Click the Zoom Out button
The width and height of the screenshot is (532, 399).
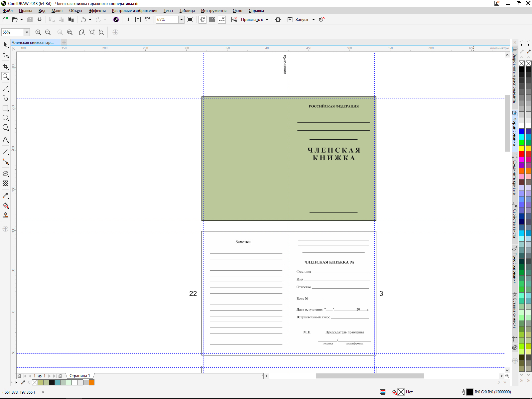[48, 32]
